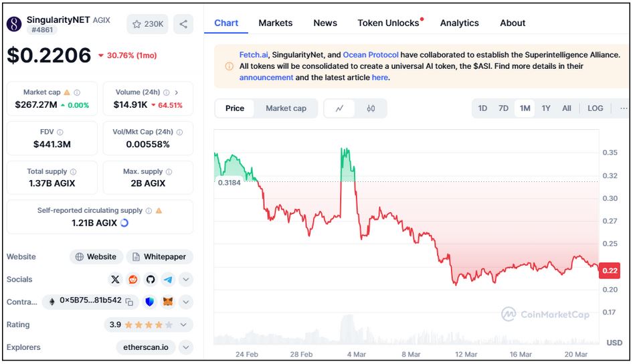Image resolution: width=635 pixels, height=364 pixels.
Task: Click the SingularityNET logo icon
Action: 14,24
